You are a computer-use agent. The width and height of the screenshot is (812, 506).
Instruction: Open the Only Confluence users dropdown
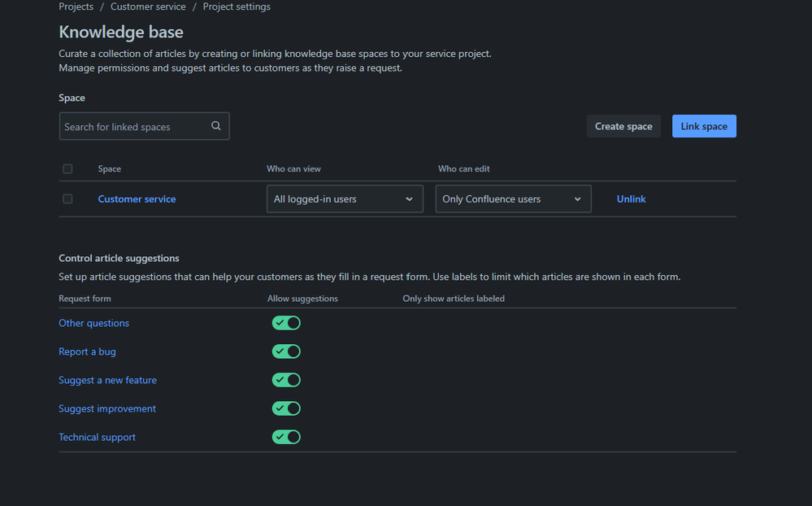513,199
